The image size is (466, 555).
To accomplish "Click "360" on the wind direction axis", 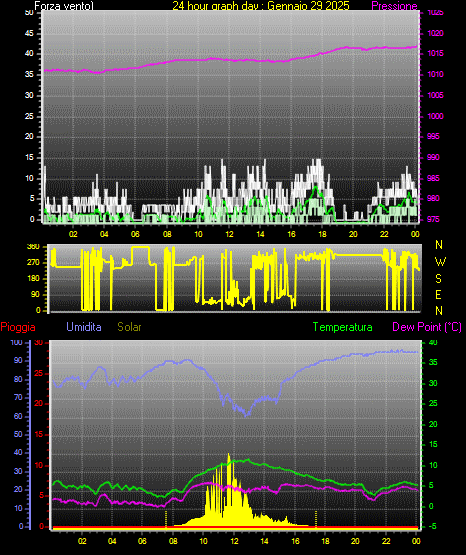I will (33, 247).
